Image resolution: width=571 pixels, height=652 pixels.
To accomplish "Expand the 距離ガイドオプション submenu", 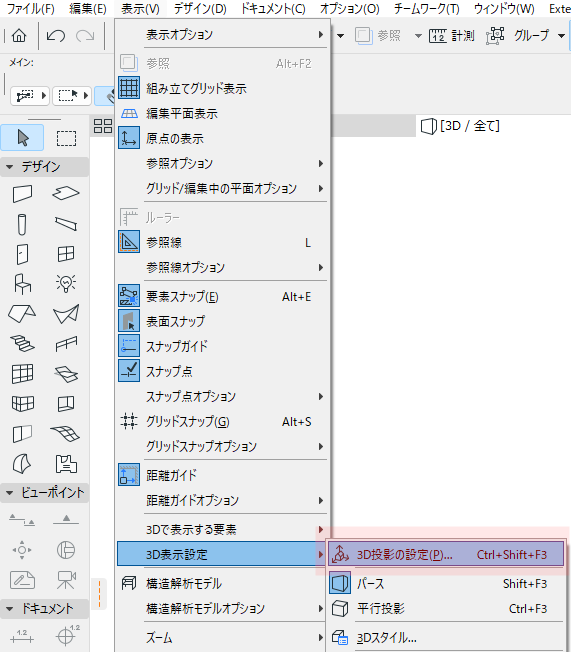I will 223,500.
